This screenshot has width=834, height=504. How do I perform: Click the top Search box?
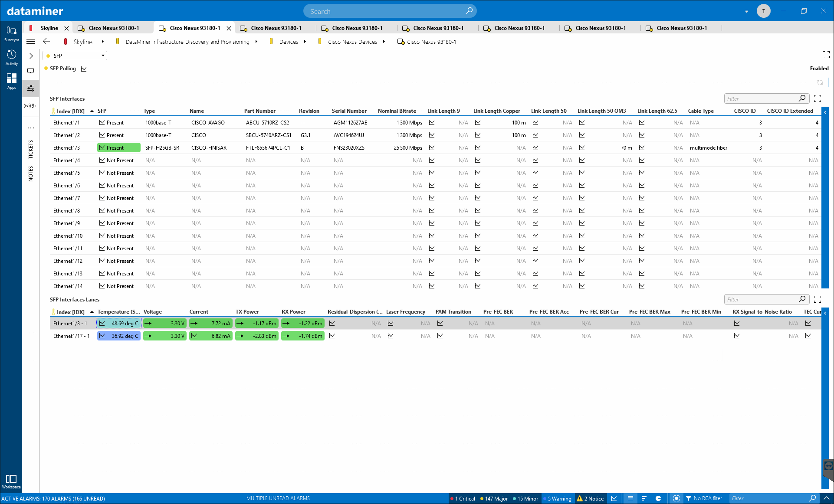pyautogui.click(x=390, y=11)
